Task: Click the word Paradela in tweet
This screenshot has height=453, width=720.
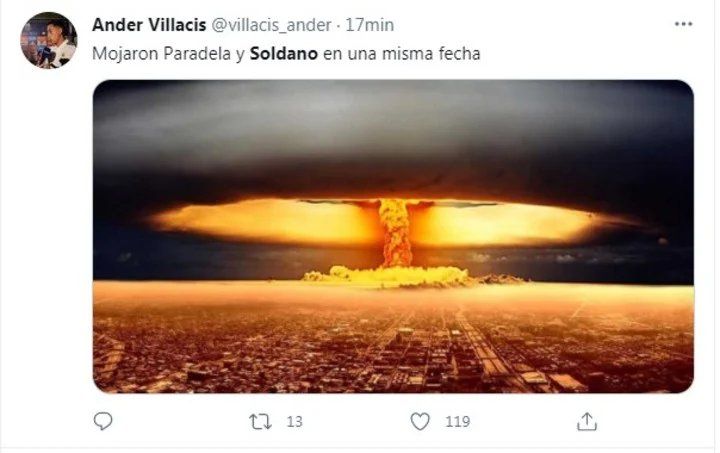Action: click(x=197, y=54)
